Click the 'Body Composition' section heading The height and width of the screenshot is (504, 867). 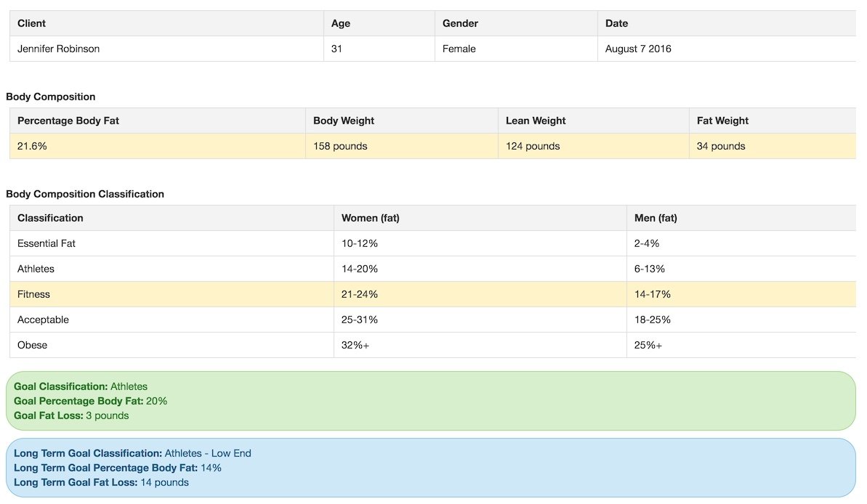pos(51,97)
